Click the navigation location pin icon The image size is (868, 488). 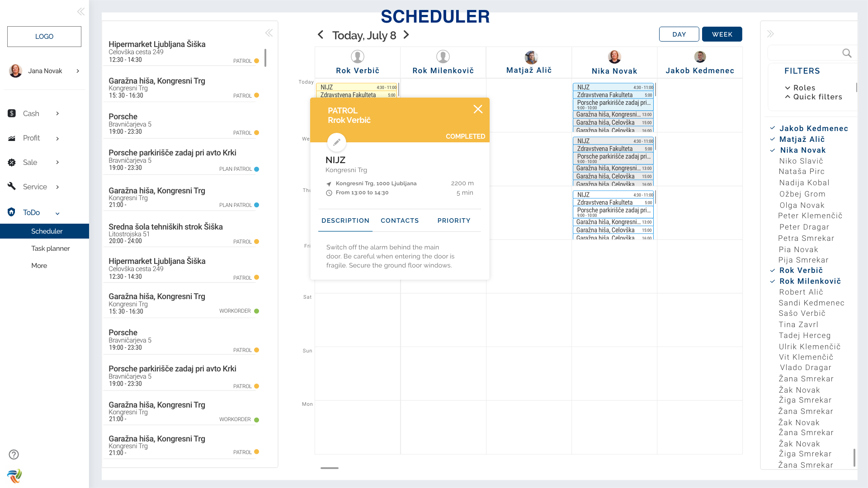coord(329,183)
